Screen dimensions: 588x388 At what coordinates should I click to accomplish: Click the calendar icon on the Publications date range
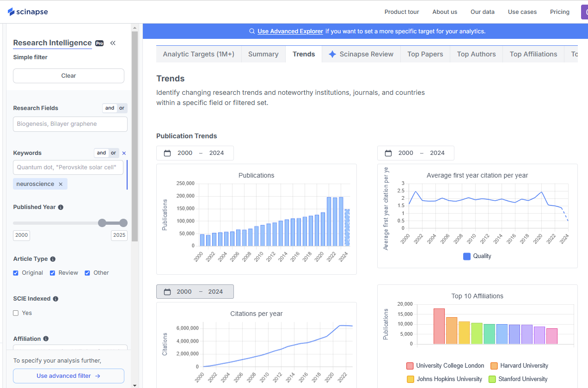click(167, 153)
